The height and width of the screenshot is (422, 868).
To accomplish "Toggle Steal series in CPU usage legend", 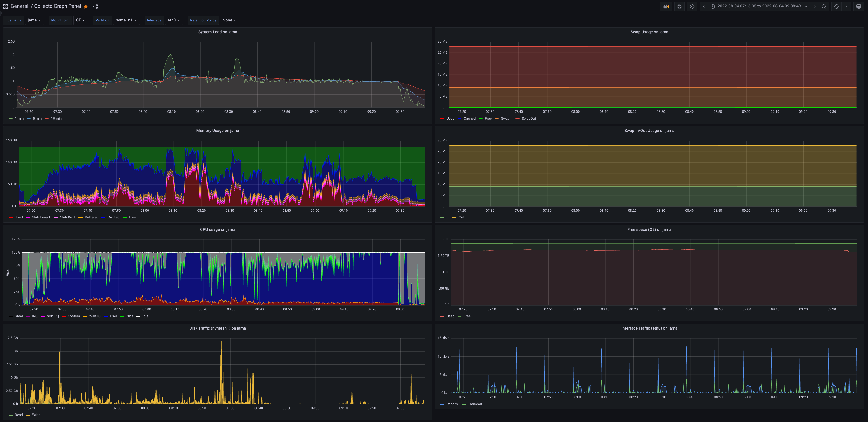I will click(x=18, y=316).
